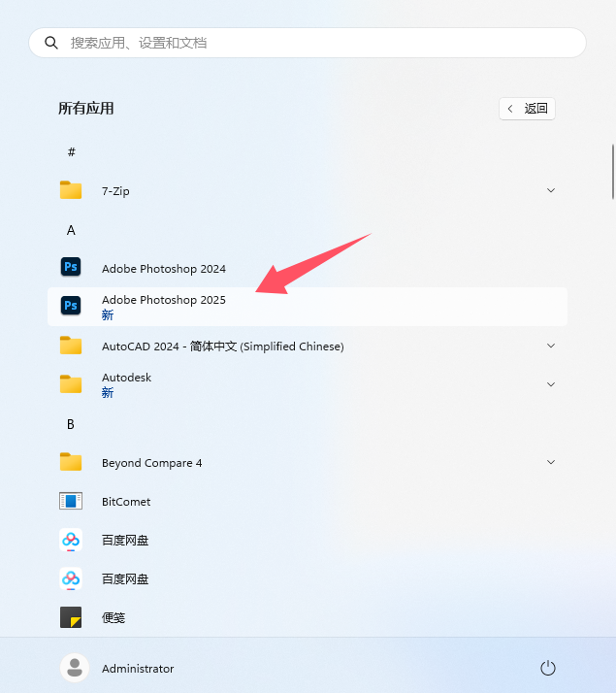616x693 pixels.
Task: Expand the 7-Zip folder chevron
Action: (551, 190)
